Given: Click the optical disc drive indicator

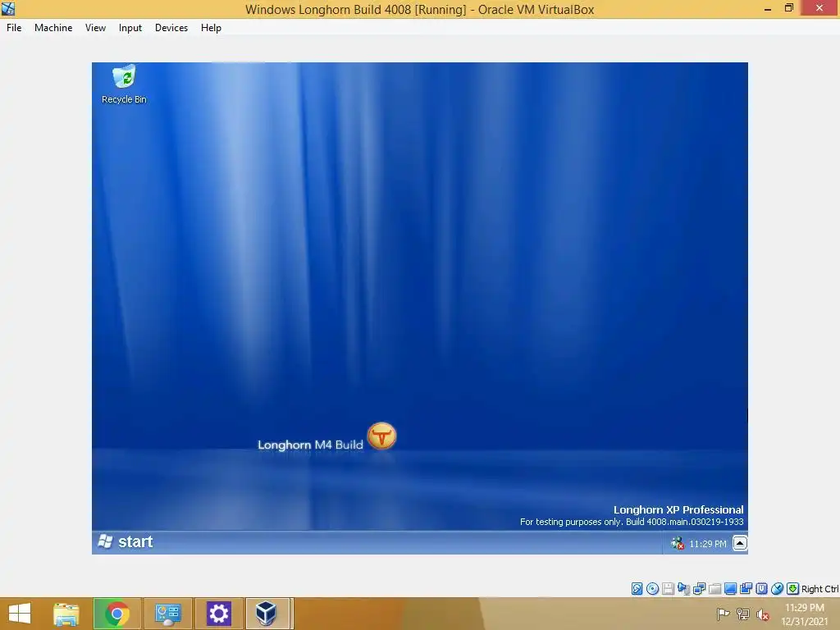Looking at the screenshot, I should [652, 589].
